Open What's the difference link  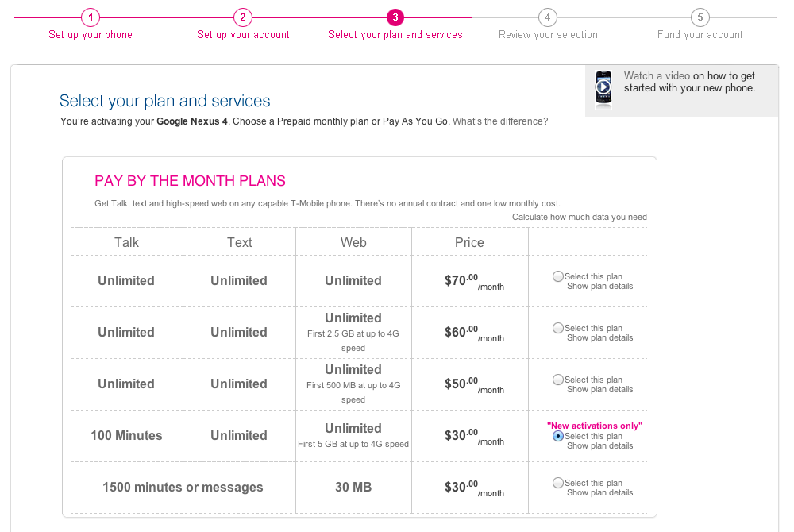(x=500, y=121)
